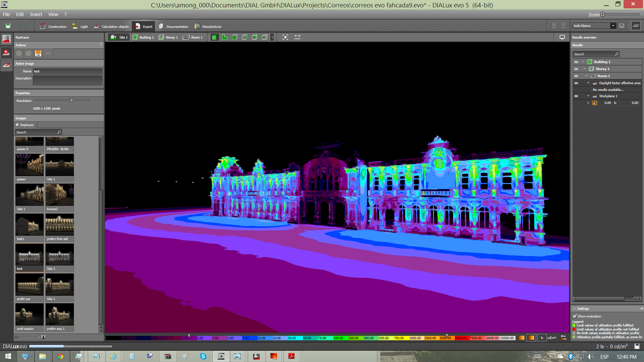Click the window Zoom slider handle
This screenshot has width=644, height=362.
(603, 14)
